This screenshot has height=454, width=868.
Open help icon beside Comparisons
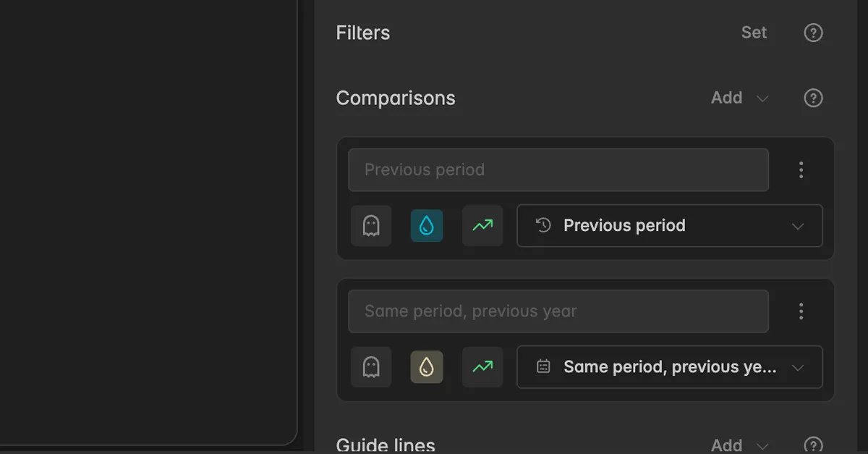pyautogui.click(x=814, y=98)
